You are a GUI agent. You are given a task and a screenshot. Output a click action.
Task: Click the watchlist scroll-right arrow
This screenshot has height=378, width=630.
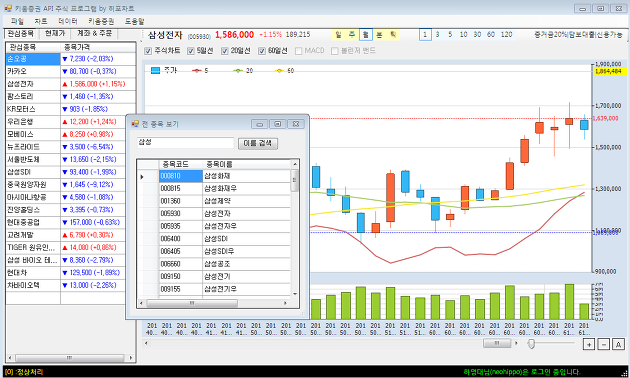tap(131, 358)
